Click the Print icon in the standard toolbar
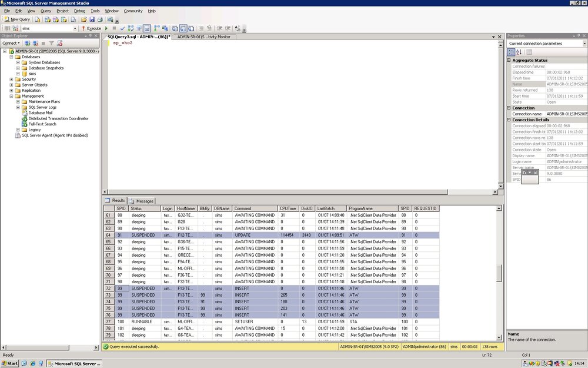 pyautogui.click(x=100, y=19)
